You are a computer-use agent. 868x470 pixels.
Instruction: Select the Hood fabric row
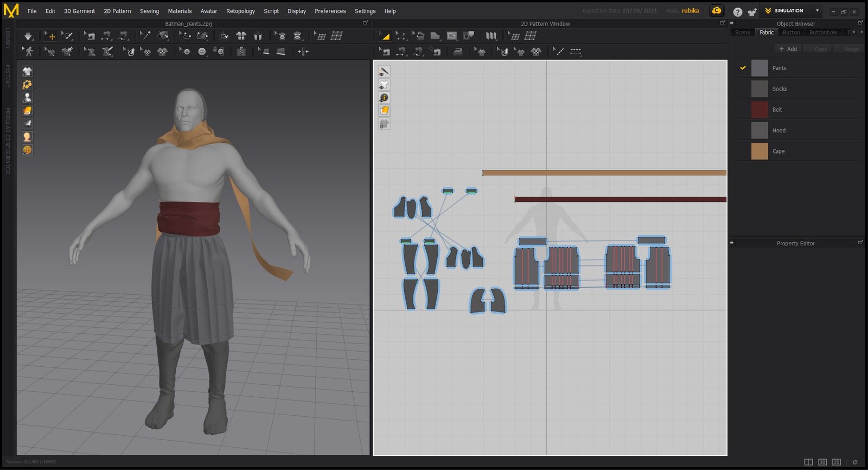click(x=799, y=130)
